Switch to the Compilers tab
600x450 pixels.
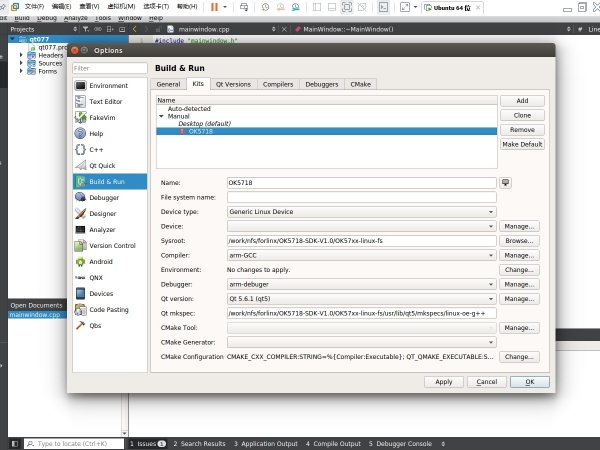[x=278, y=85]
